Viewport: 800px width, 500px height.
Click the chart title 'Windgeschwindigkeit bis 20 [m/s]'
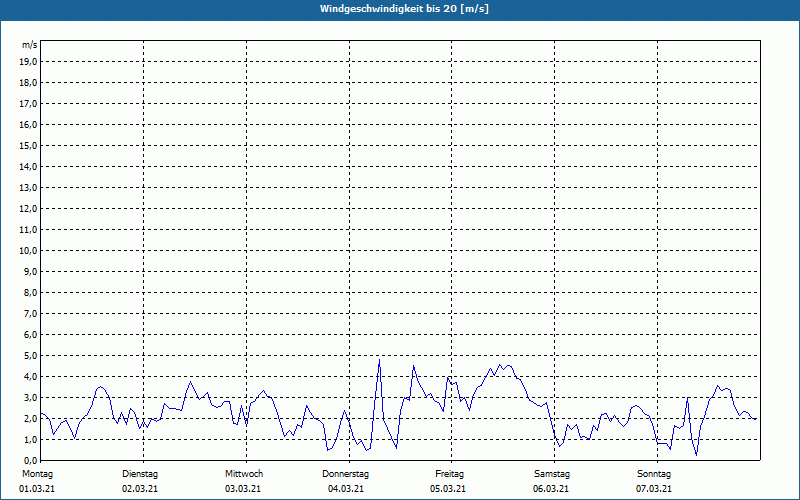404,9
